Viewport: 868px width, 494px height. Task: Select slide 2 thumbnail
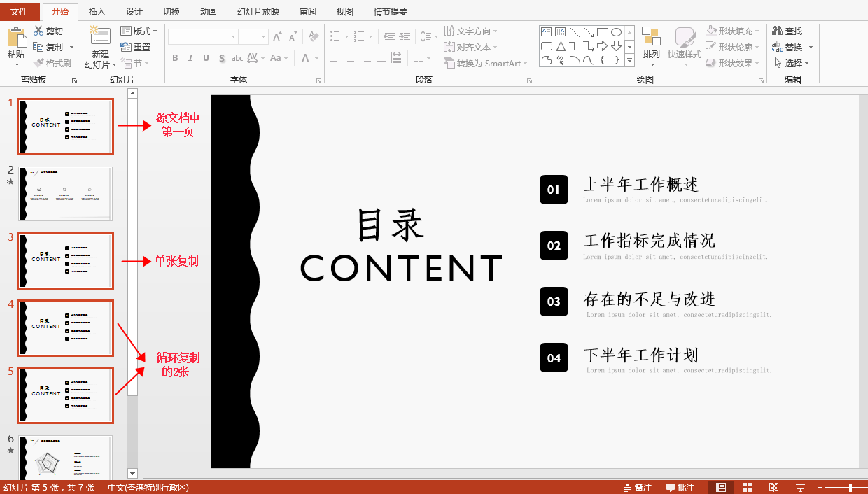point(66,193)
